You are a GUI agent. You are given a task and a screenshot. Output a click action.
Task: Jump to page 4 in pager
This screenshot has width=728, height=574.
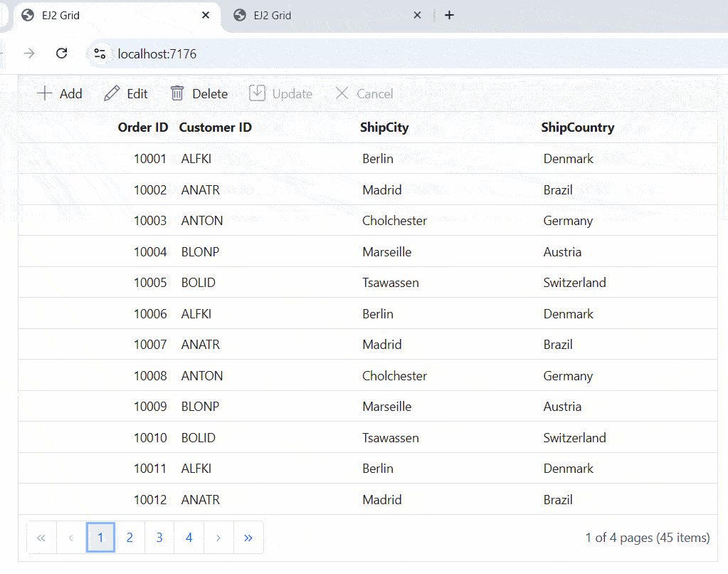[x=189, y=538]
